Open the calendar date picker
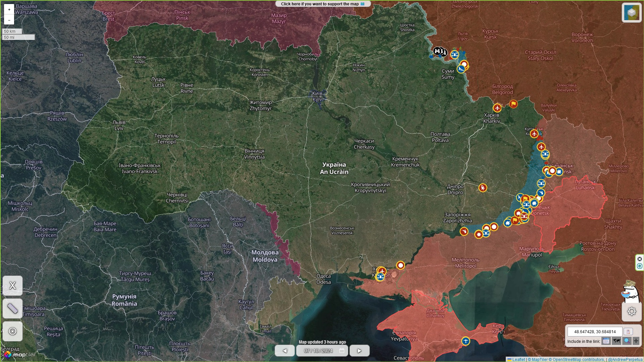This screenshot has height=362, width=644. point(342,351)
